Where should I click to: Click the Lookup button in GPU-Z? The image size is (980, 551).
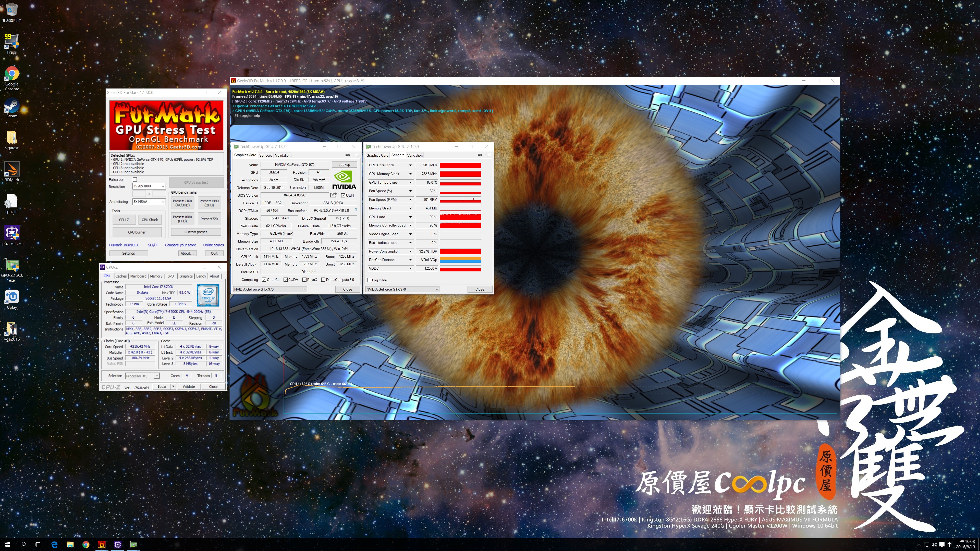pyautogui.click(x=344, y=165)
